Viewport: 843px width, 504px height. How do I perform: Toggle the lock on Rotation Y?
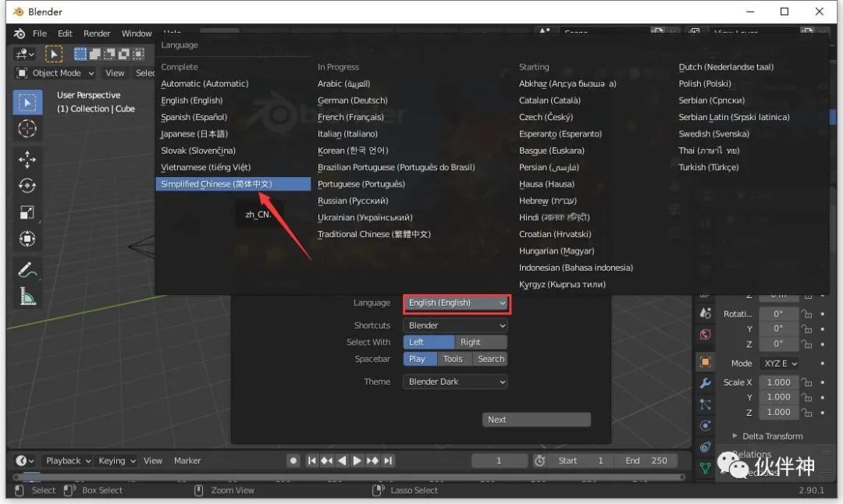(806, 328)
